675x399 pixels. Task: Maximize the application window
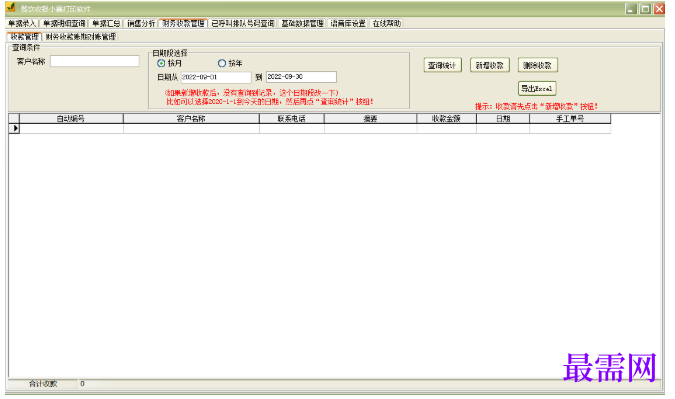pyautogui.click(x=645, y=9)
